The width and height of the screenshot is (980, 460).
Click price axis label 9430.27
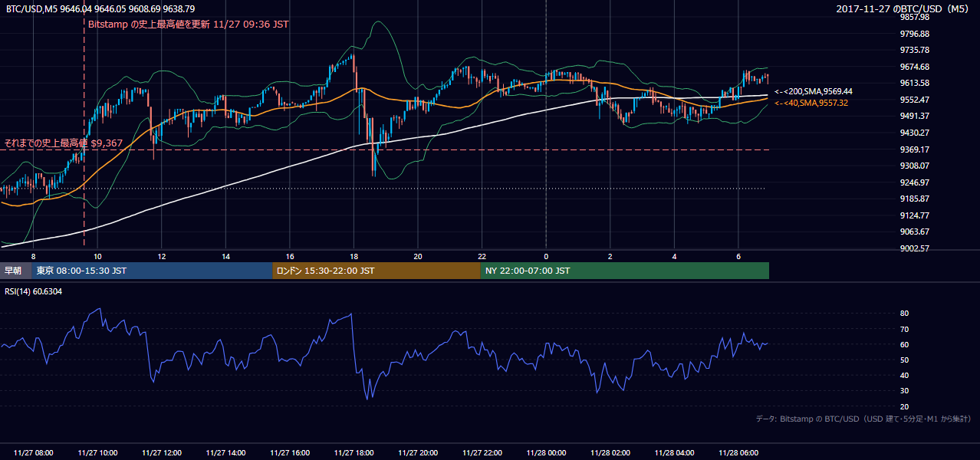915,133
